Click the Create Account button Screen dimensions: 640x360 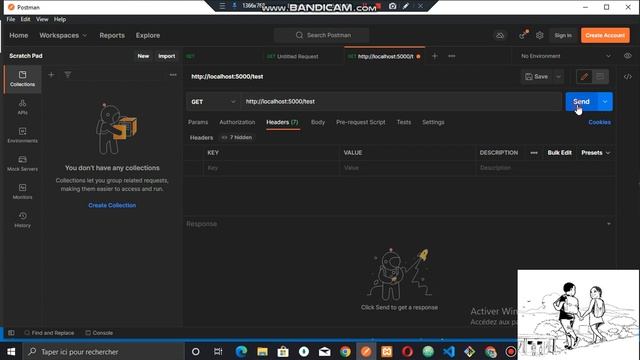605,36
